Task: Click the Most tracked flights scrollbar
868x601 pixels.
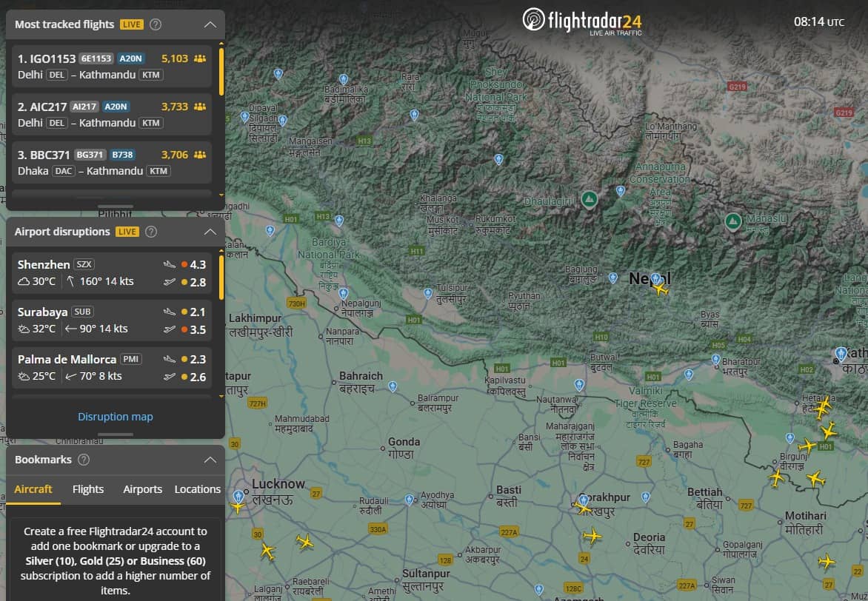Action: click(x=221, y=72)
